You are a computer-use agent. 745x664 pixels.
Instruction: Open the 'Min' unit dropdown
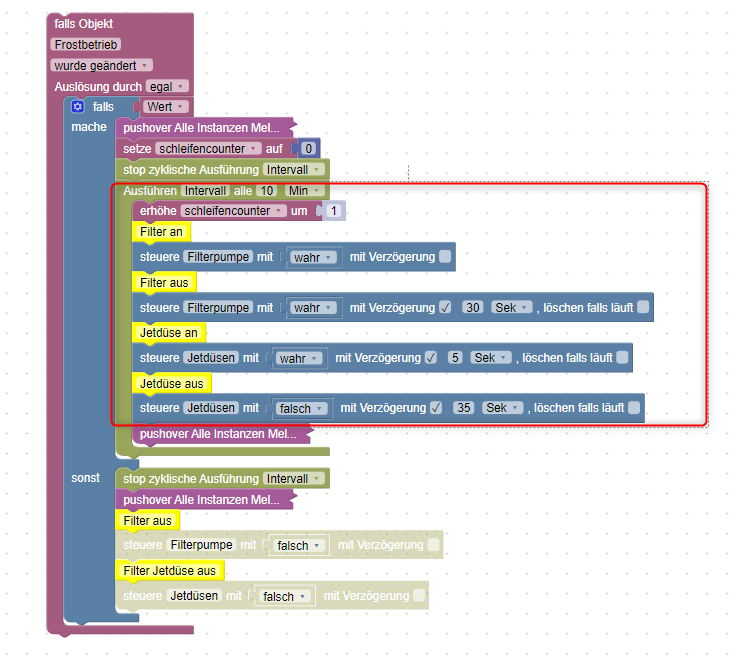pos(304,191)
